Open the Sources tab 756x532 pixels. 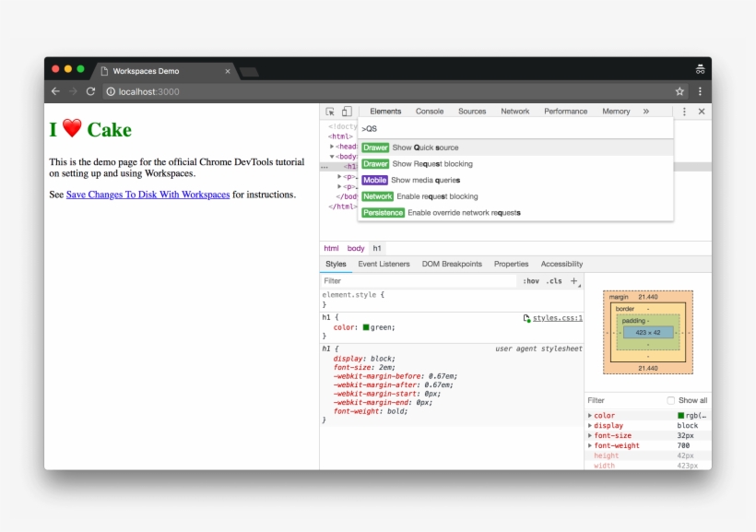tap(472, 112)
